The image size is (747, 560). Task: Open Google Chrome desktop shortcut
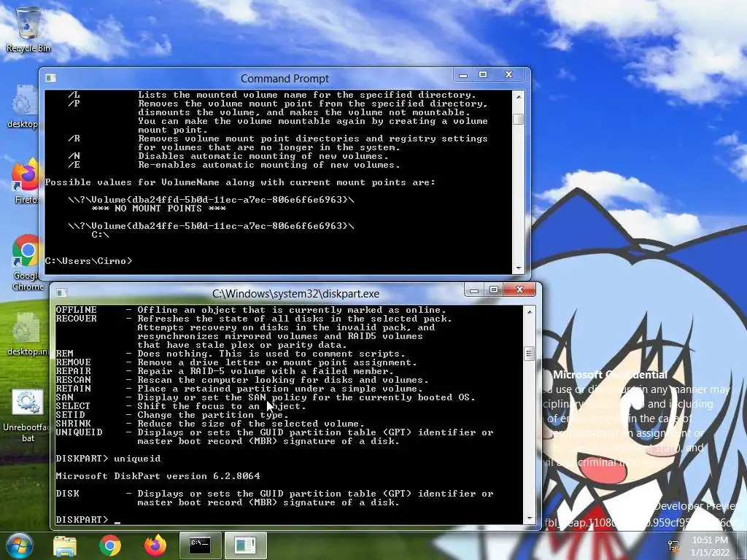point(26,262)
